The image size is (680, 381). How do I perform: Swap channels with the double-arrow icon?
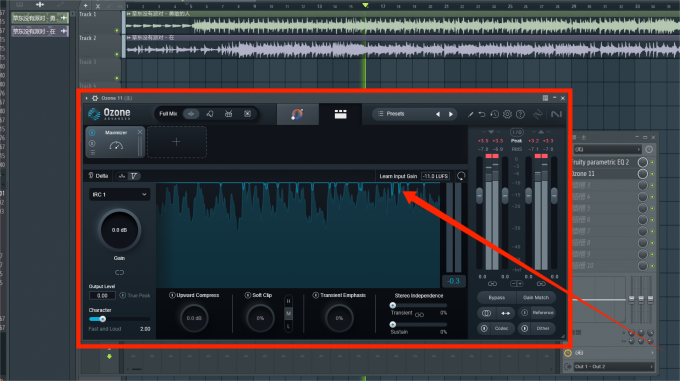pos(505,313)
